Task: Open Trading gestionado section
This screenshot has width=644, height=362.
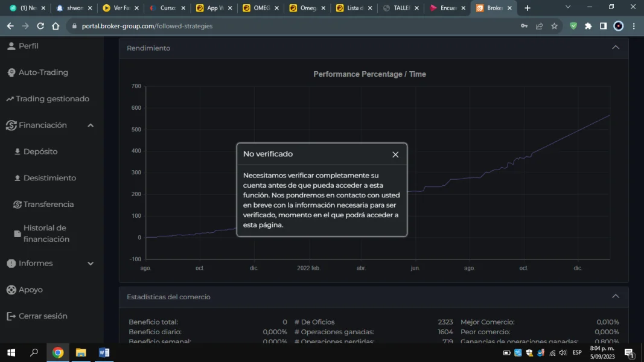Action: point(52,99)
